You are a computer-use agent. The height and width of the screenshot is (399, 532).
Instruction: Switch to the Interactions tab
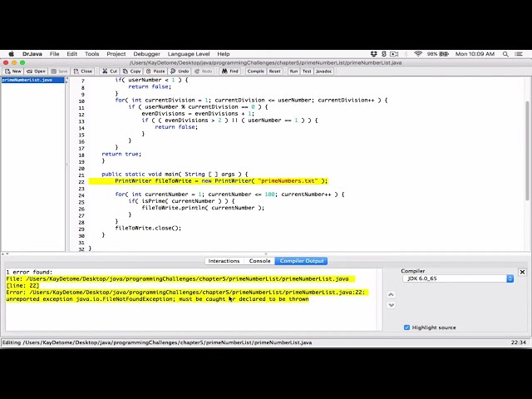point(224,261)
